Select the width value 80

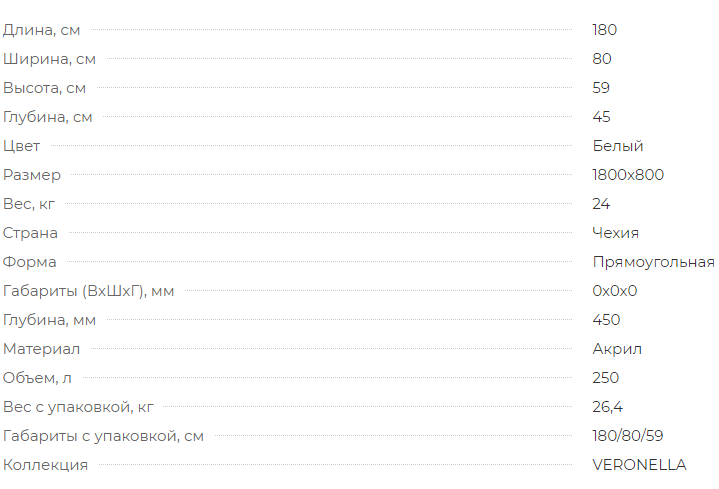pos(602,59)
